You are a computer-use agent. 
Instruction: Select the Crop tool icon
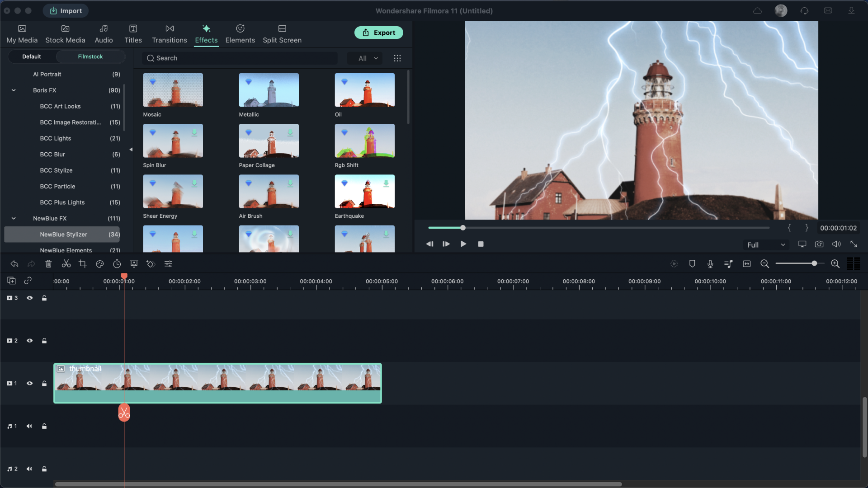(x=83, y=264)
